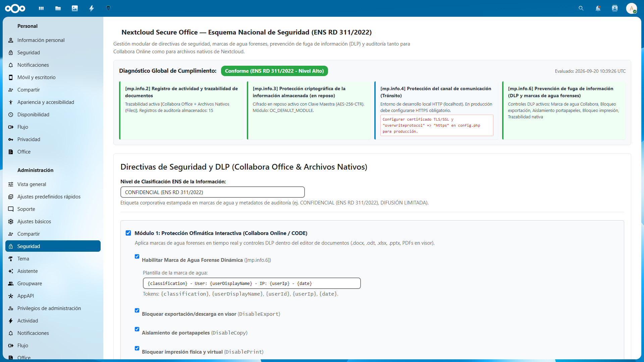Open Flujo under the Administración section
The image size is (644, 362).
[x=53, y=346]
